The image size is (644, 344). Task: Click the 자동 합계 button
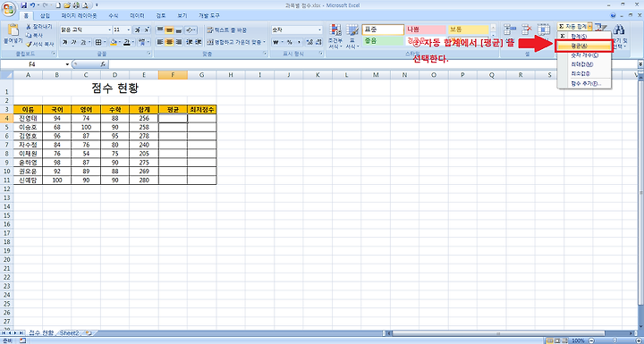pos(572,26)
